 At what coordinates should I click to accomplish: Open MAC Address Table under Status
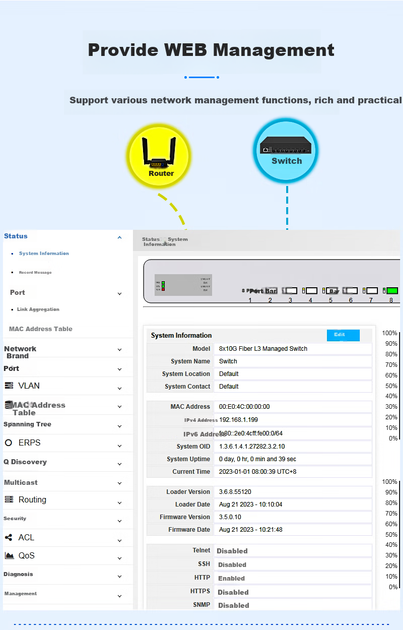41,329
